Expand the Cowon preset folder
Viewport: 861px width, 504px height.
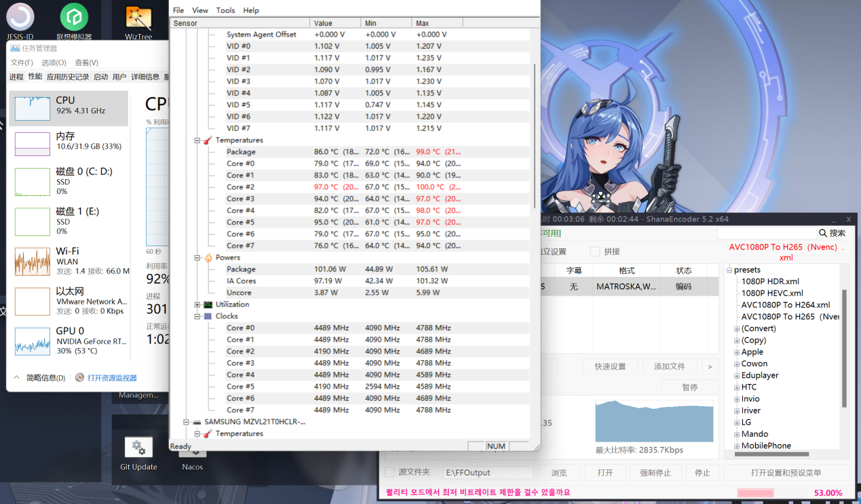tap(737, 364)
